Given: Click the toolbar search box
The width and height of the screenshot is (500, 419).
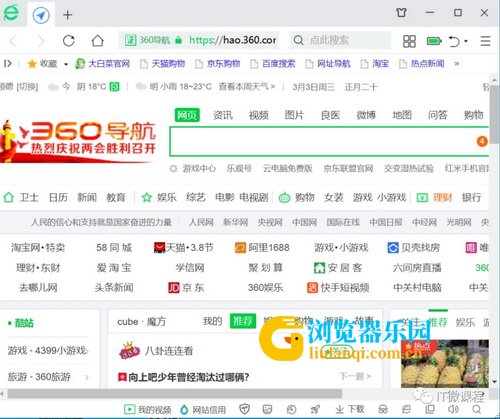Looking at the screenshot, I should coord(340,40).
